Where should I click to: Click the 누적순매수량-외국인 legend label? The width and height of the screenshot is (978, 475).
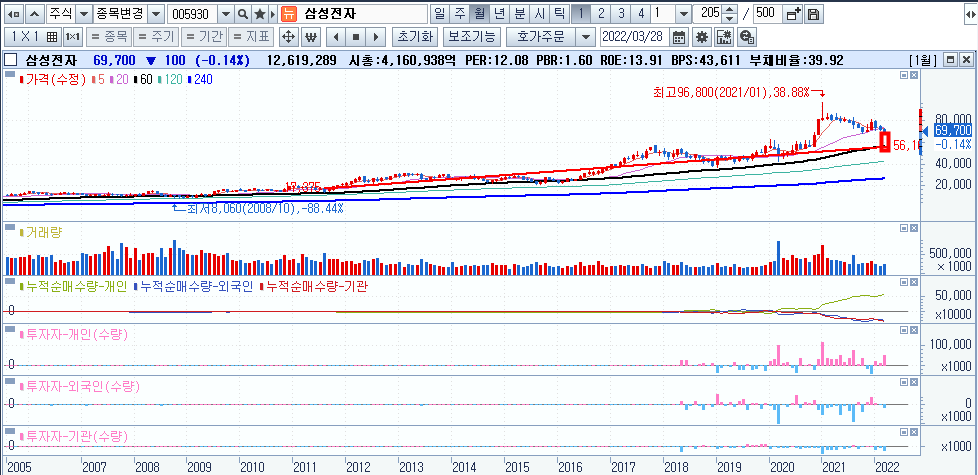[x=196, y=286]
